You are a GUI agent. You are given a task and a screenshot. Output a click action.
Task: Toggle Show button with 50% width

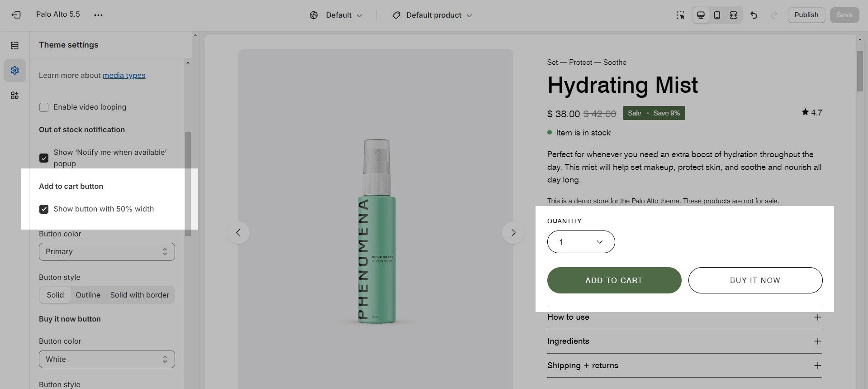(x=44, y=209)
